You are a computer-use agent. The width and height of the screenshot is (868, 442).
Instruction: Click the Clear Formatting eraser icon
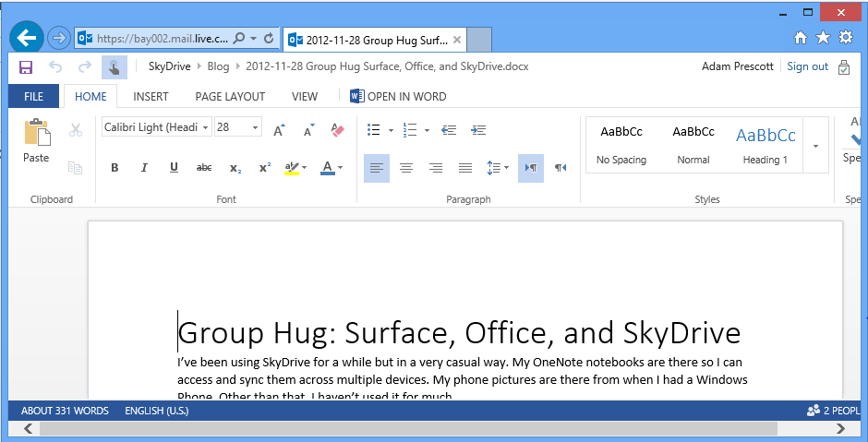(336, 129)
